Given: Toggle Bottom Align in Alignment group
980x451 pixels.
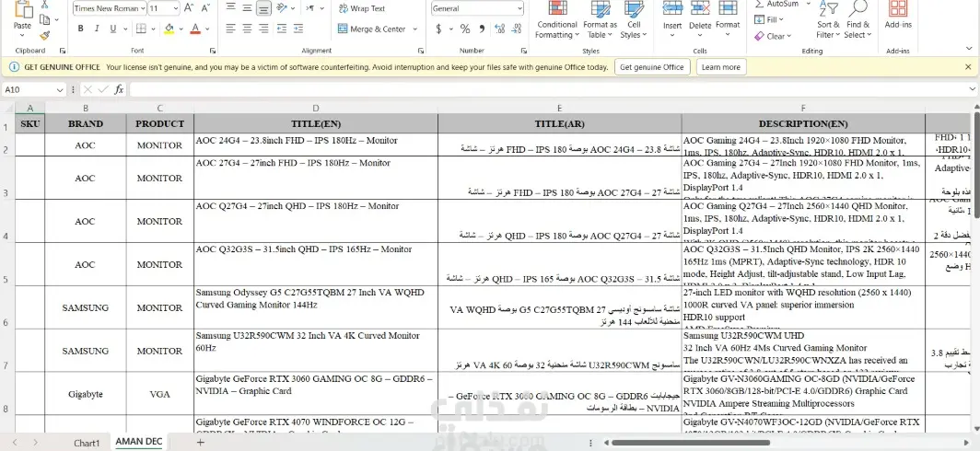Looking at the screenshot, I should click(x=263, y=8).
